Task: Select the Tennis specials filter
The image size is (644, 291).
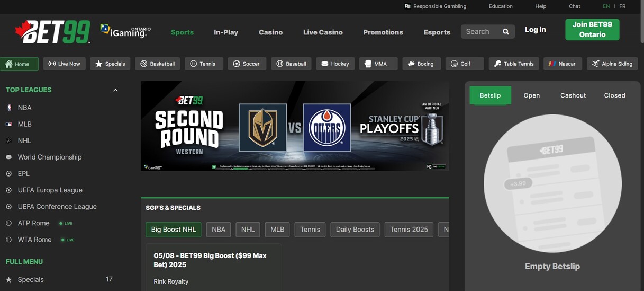Action: point(310,230)
